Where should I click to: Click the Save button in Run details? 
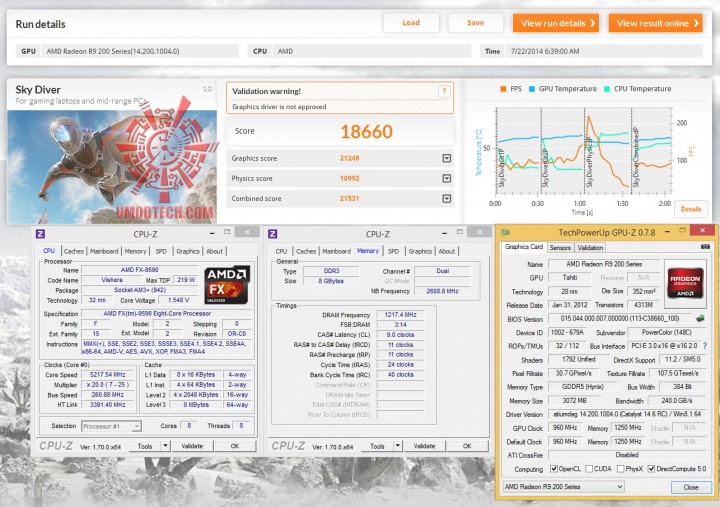(x=475, y=23)
